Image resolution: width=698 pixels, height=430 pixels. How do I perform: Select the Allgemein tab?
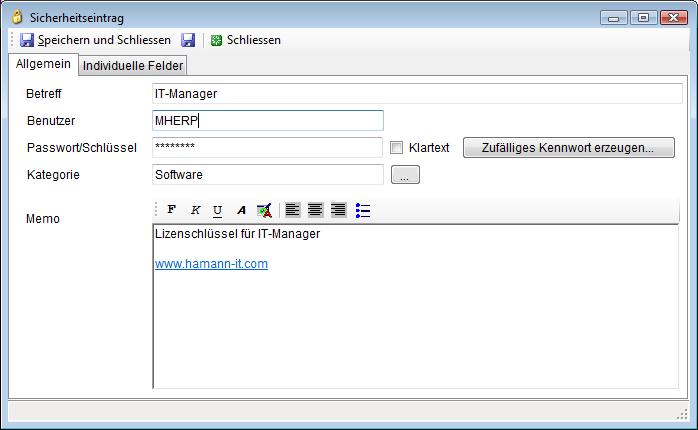click(x=43, y=64)
